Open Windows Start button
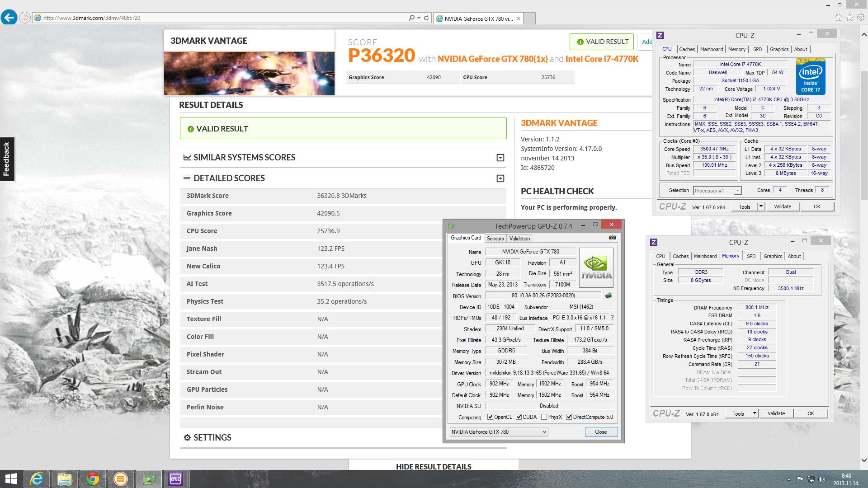 tap(11, 479)
